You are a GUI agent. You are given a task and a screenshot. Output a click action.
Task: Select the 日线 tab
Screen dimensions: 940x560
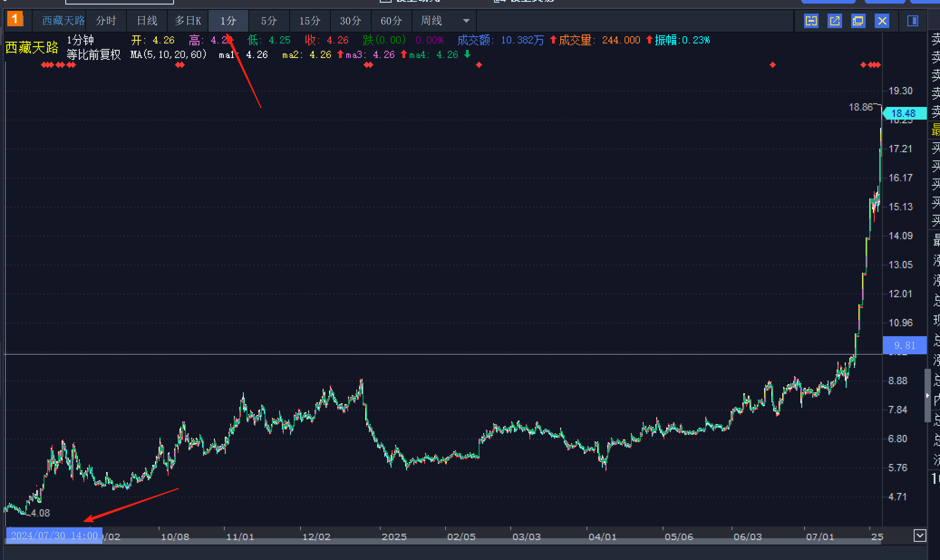point(147,21)
